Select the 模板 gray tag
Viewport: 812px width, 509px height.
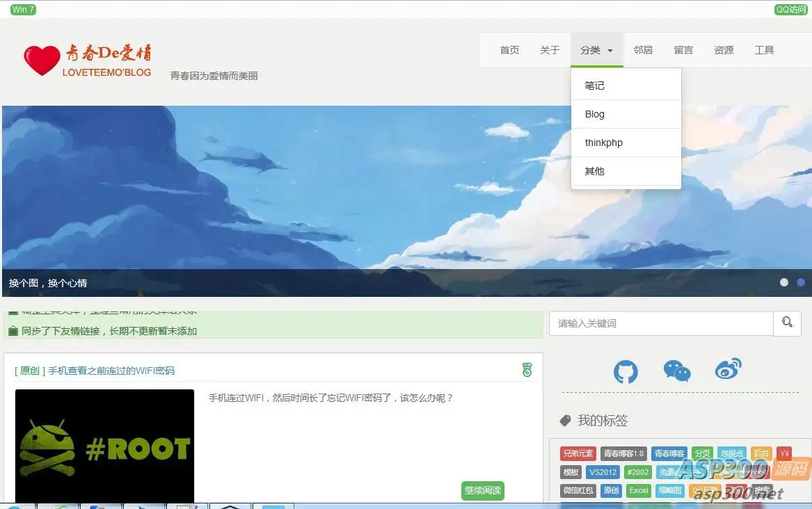(x=571, y=472)
